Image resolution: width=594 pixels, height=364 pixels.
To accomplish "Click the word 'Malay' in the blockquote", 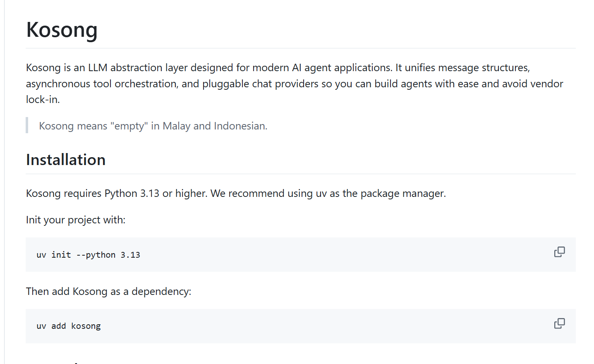I will coord(176,126).
